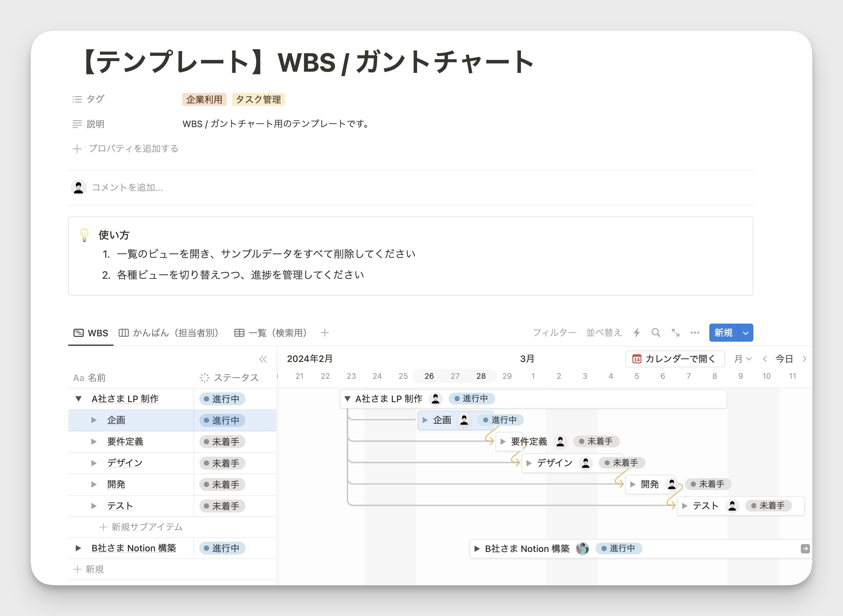Click the calendar icon in カレンダーで開く
This screenshot has height=616, width=843.
click(637, 359)
